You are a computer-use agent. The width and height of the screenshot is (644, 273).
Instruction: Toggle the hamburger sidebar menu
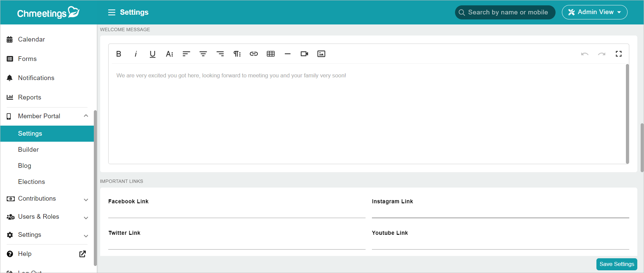112,12
